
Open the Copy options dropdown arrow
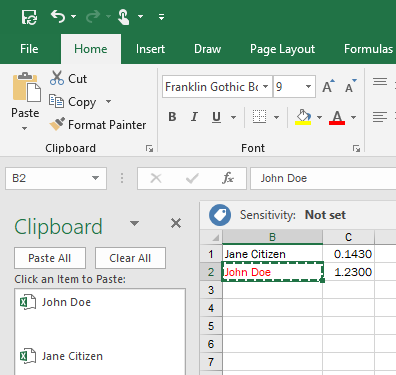click(x=108, y=101)
